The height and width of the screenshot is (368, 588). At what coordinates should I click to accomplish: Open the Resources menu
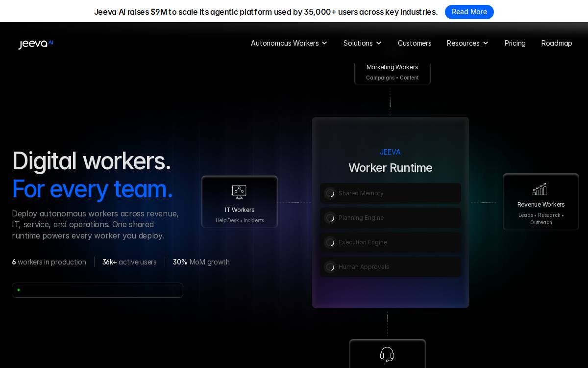[x=467, y=43]
